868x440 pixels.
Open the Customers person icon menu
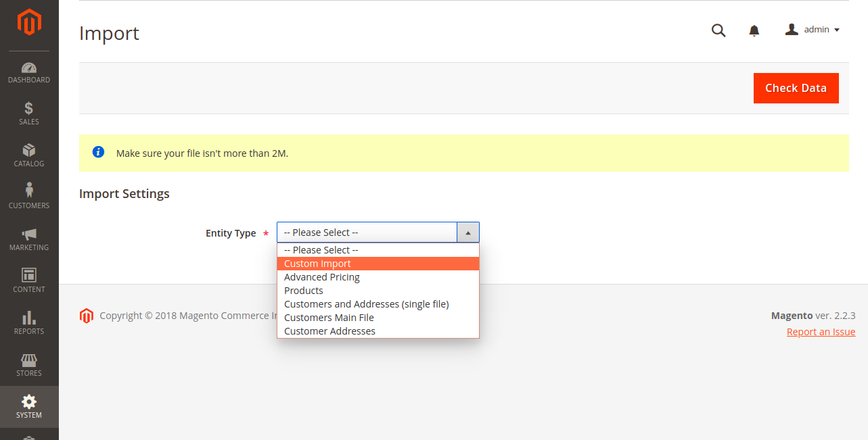pyautogui.click(x=29, y=197)
